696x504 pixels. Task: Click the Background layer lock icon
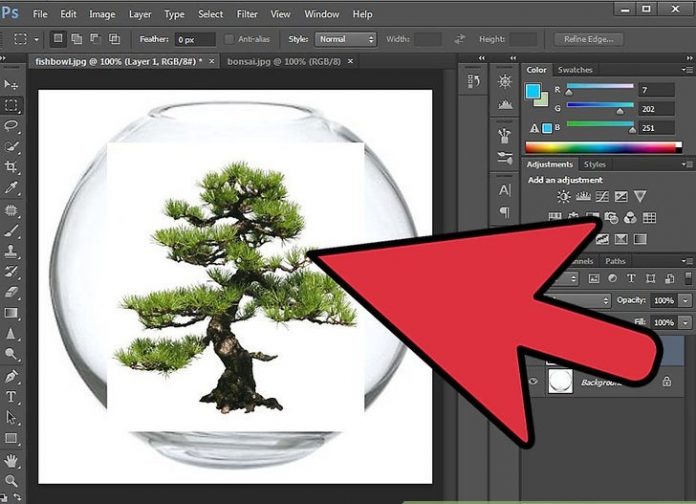tap(668, 381)
